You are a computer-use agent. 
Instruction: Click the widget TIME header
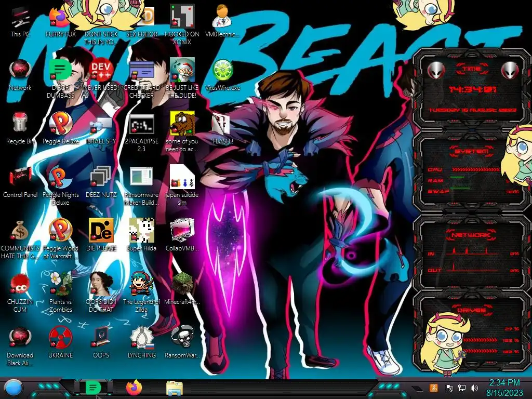(472, 69)
